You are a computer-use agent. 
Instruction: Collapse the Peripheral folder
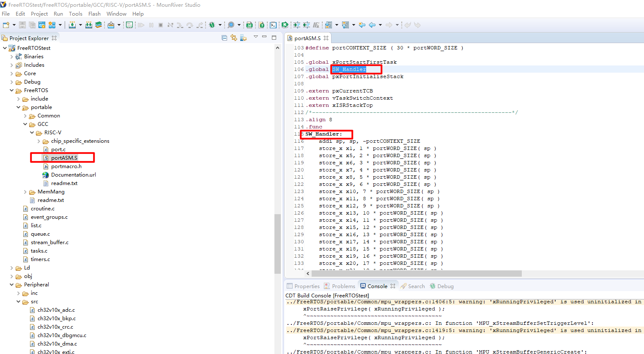pos(11,285)
